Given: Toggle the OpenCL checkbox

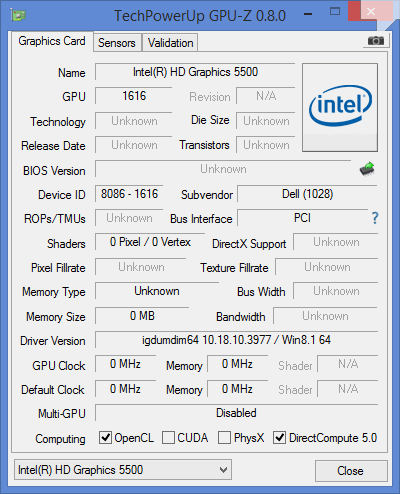Looking at the screenshot, I should (x=105, y=437).
